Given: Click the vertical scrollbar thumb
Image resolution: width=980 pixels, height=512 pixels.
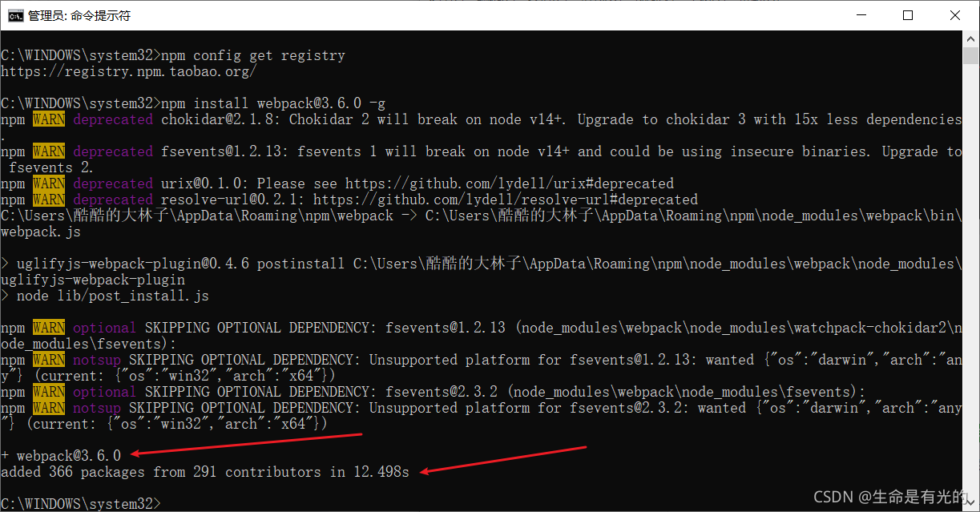Looking at the screenshot, I should coord(970,55).
